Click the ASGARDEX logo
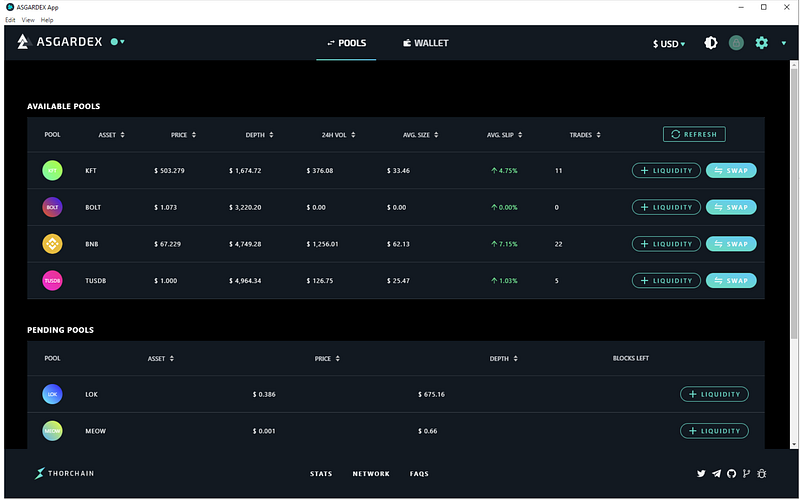 (59, 42)
